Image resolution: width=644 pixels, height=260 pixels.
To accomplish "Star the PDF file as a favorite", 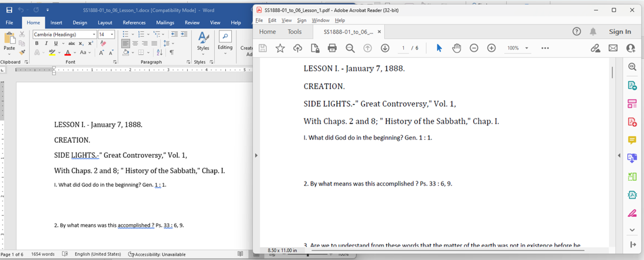I will (x=280, y=48).
